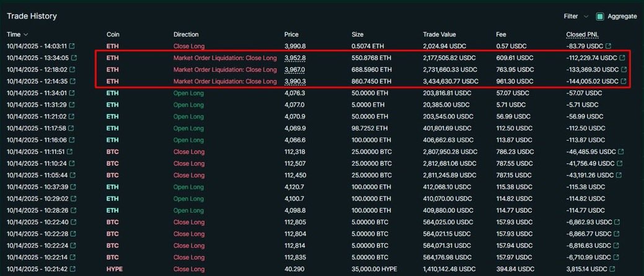Click explorer link icon next to 13:34:05 trade
This screenshot has width=644, height=276.
tap(74, 58)
